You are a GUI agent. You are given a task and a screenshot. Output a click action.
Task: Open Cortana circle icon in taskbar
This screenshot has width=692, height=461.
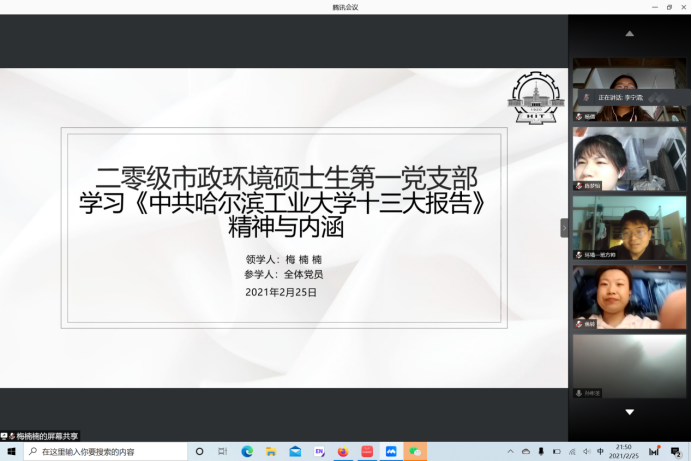point(199,452)
